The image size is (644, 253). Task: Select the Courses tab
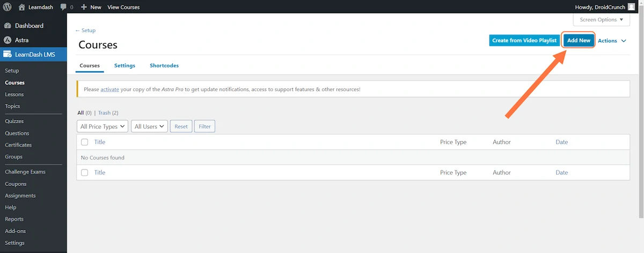pos(90,65)
